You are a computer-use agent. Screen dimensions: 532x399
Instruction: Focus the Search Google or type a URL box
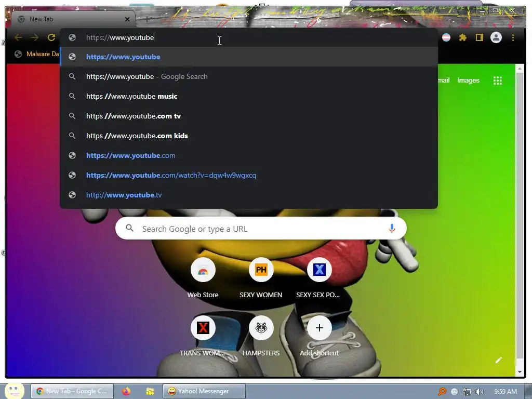click(261, 229)
